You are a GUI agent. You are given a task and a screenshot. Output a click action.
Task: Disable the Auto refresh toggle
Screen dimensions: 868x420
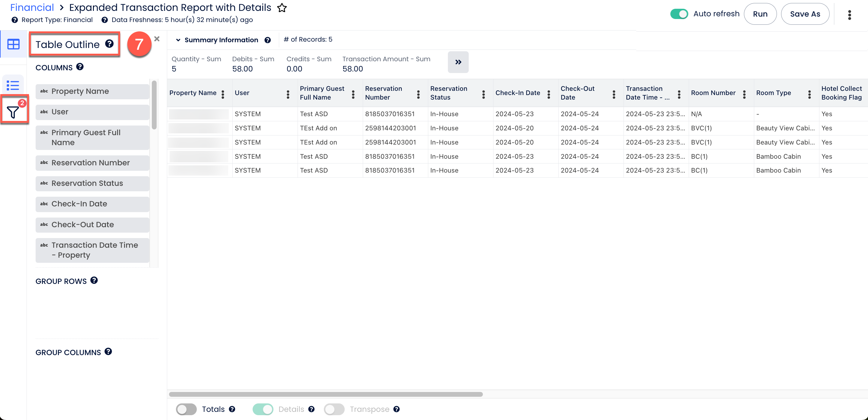pyautogui.click(x=679, y=14)
